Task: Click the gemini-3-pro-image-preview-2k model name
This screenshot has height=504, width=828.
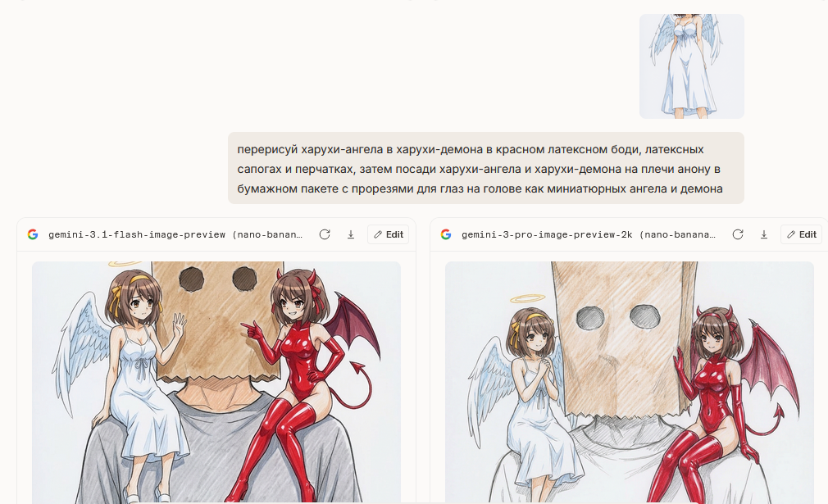Action: (589, 234)
